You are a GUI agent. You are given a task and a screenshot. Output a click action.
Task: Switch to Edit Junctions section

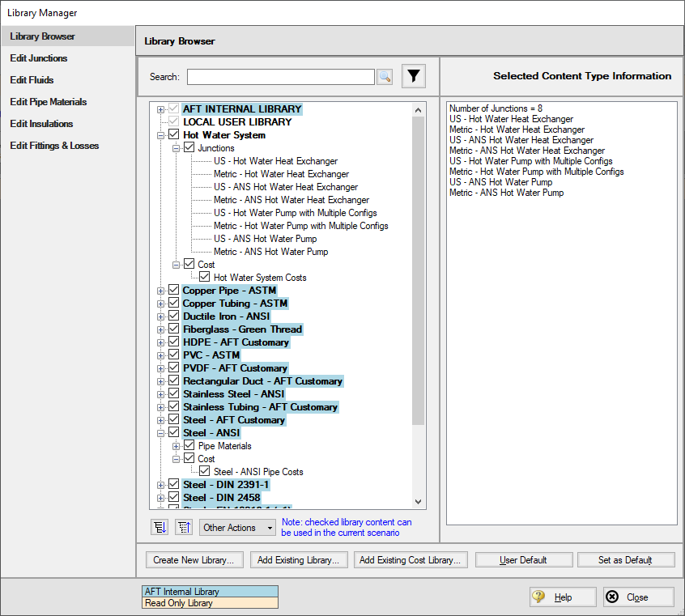pos(39,58)
